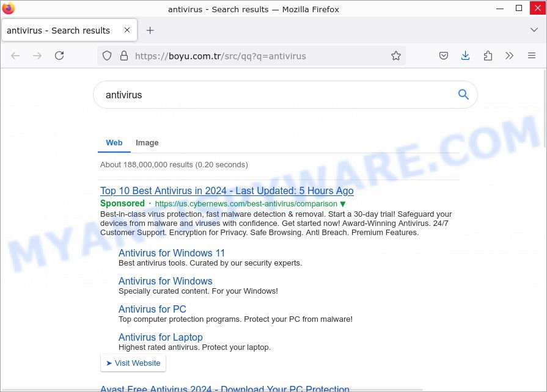
Task: Open Antivirus for Windows sitelink
Action: (x=166, y=281)
